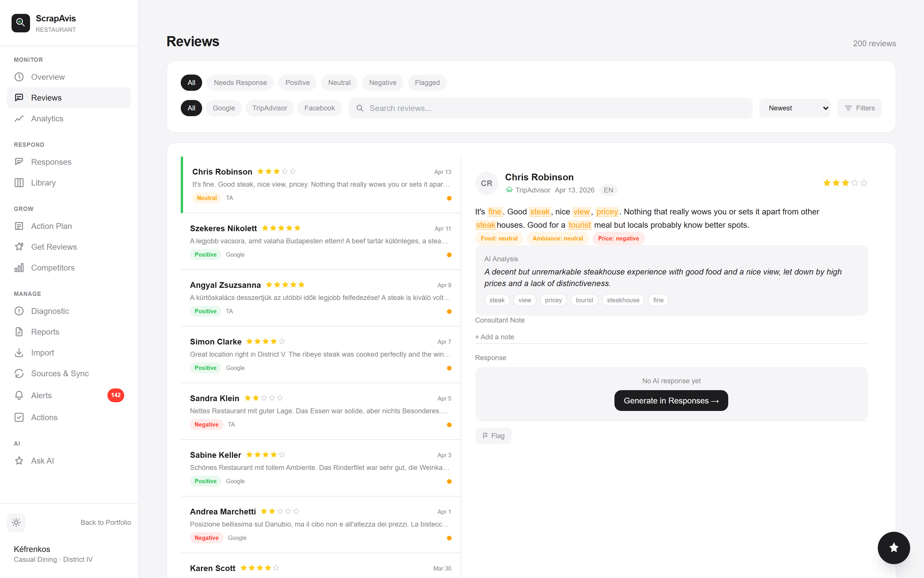Filter reviews by Neutral sentiment
The width and height of the screenshot is (924, 578).
point(339,83)
